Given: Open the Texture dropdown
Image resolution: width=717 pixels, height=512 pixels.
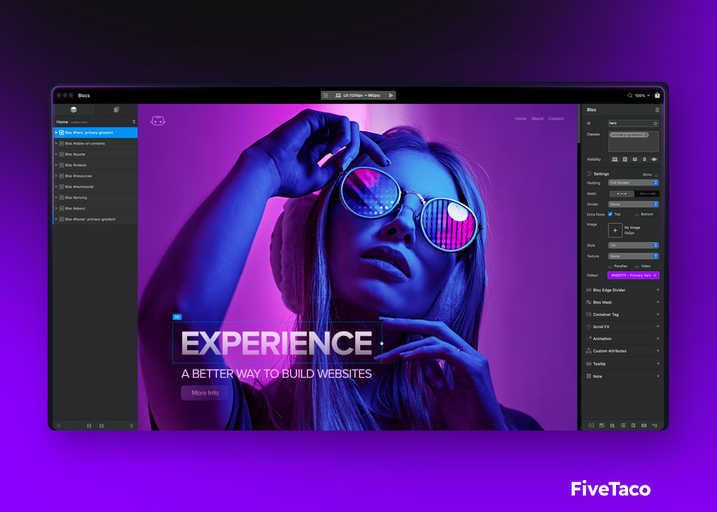Looking at the screenshot, I should point(633,256).
